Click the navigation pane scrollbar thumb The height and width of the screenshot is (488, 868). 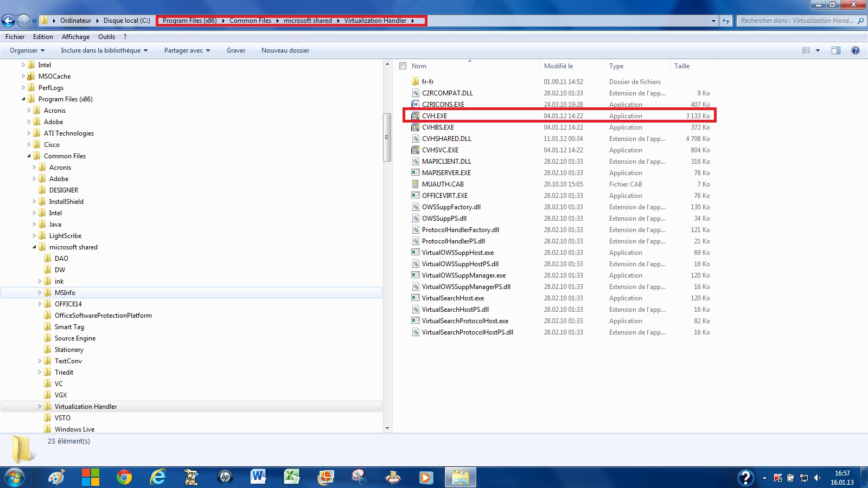tap(387, 137)
